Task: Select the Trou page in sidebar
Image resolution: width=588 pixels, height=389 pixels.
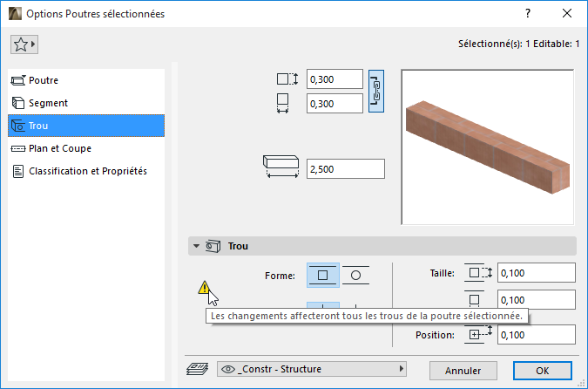Action: (x=86, y=126)
